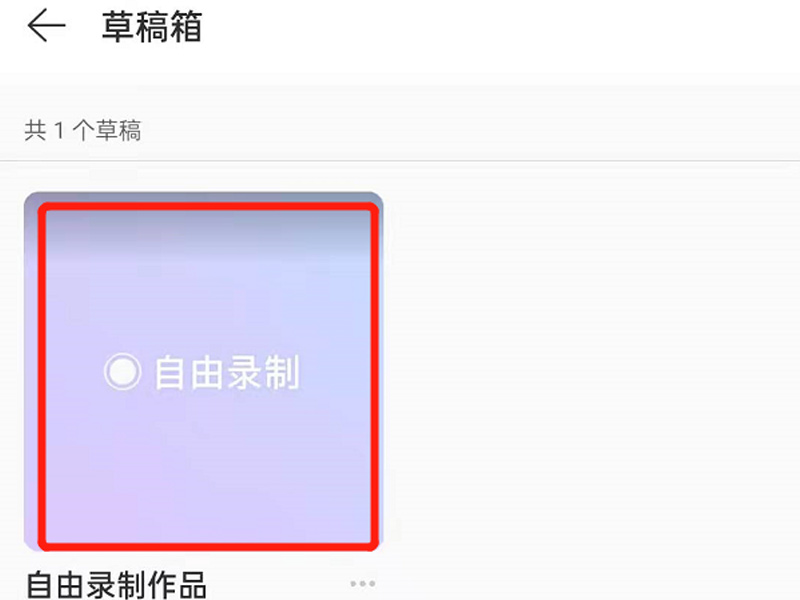Click the back arrow beside 草稿箱
Viewport: 800px width, 600px height.
[46, 26]
